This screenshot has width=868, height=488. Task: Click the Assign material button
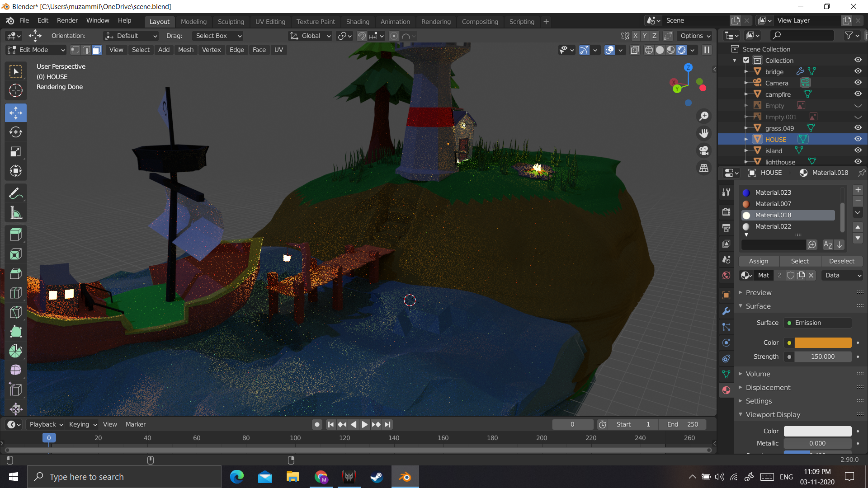point(758,260)
